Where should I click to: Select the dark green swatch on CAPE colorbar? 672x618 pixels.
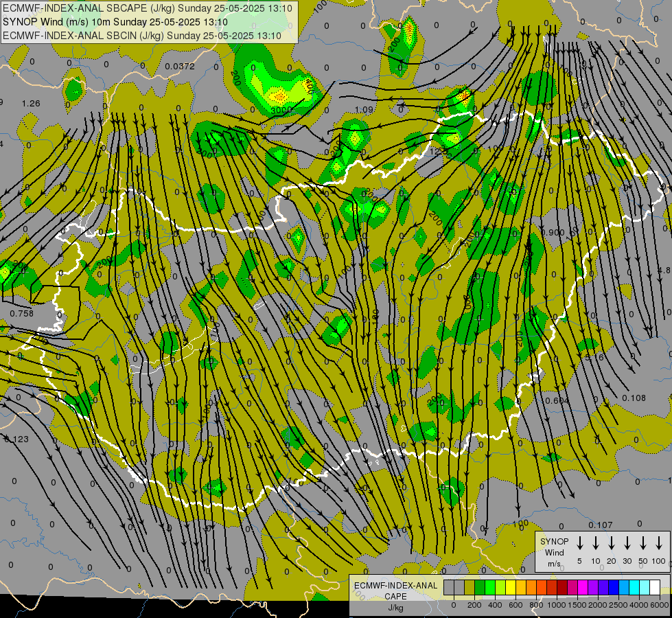coord(480,587)
